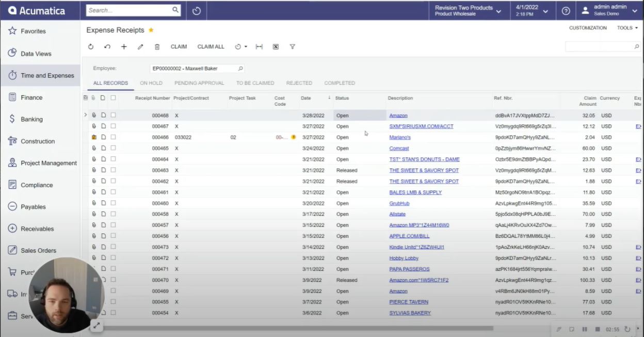The width and height of the screenshot is (644, 337).
Task: Open the BALES LMB & SUPPLY link
Action: [415, 192]
